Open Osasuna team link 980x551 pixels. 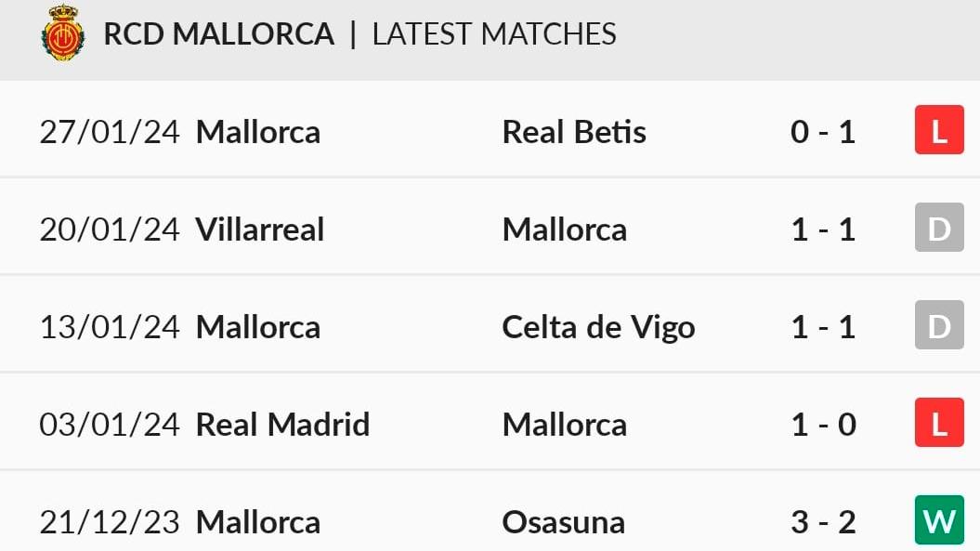point(564,522)
